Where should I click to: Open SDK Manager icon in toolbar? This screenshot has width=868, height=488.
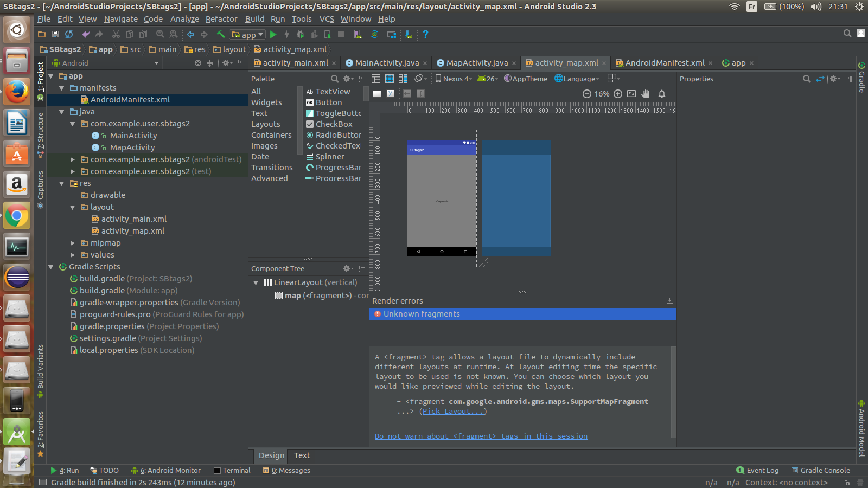coord(409,34)
